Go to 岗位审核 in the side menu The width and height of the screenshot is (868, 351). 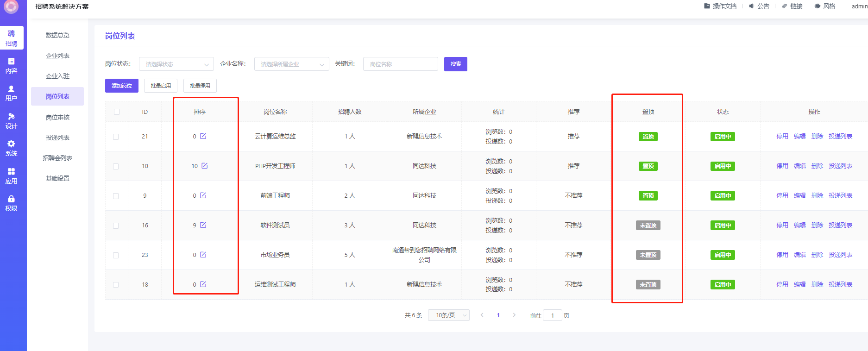point(57,117)
